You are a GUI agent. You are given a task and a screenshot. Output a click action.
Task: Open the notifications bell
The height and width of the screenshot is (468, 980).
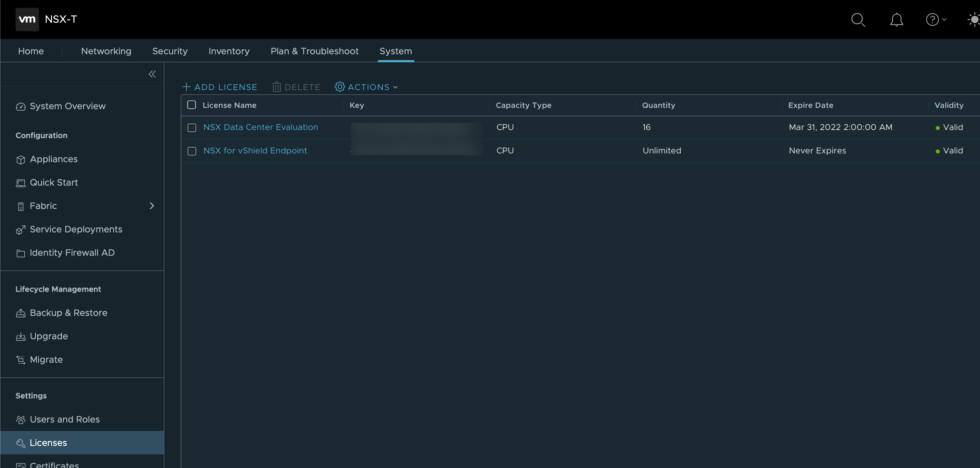[896, 19]
